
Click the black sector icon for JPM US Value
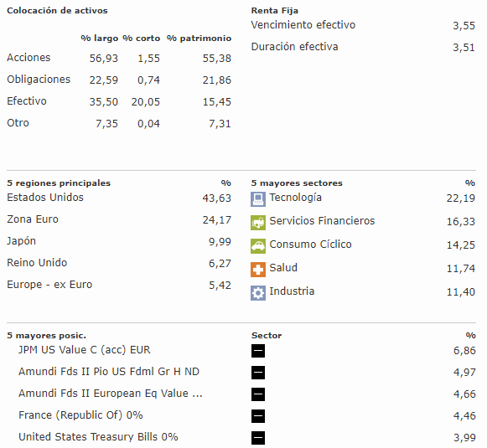[258, 351]
